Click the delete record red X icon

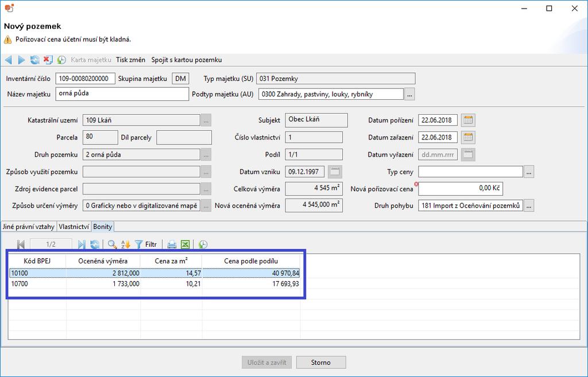pyautogui.click(x=48, y=60)
